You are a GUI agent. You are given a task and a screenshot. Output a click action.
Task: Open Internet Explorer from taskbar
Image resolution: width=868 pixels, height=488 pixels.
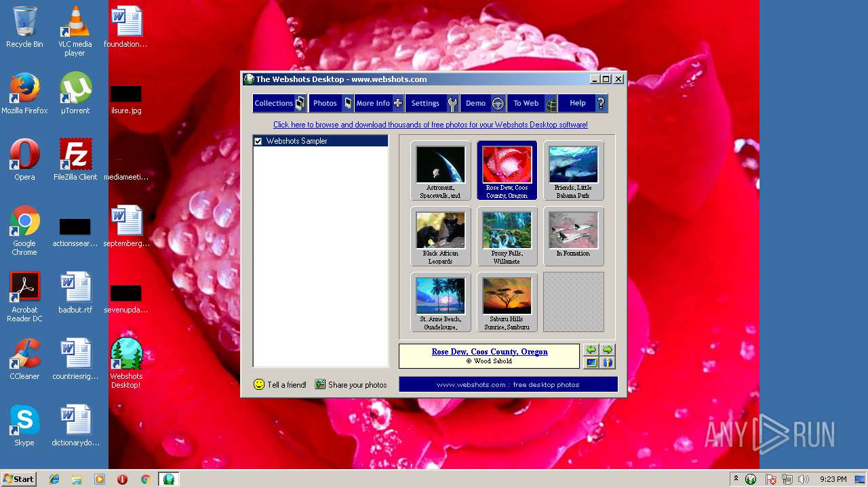tap(54, 479)
